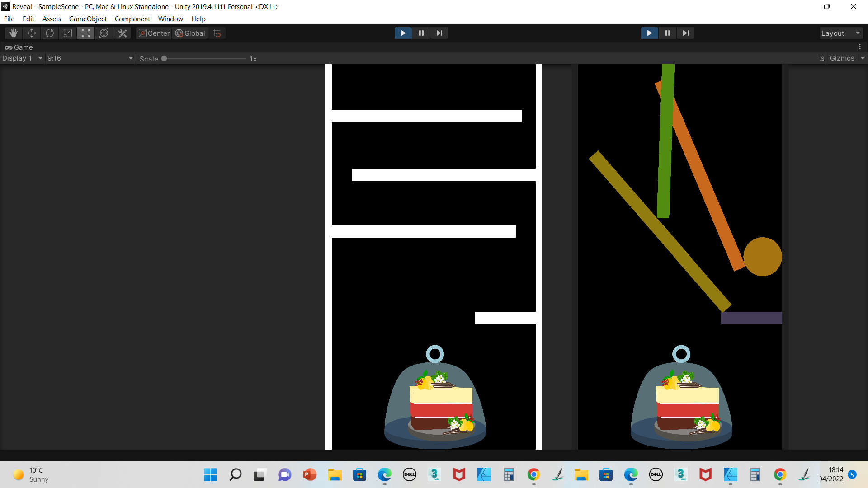The height and width of the screenshot is (488, 868).
Task: Click the Game view options icon
Action: point(860,47)
